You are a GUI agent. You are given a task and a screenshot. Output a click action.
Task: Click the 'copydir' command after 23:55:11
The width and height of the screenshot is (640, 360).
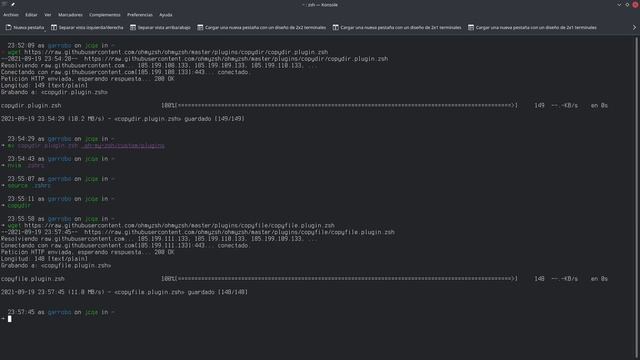[19, 206]
